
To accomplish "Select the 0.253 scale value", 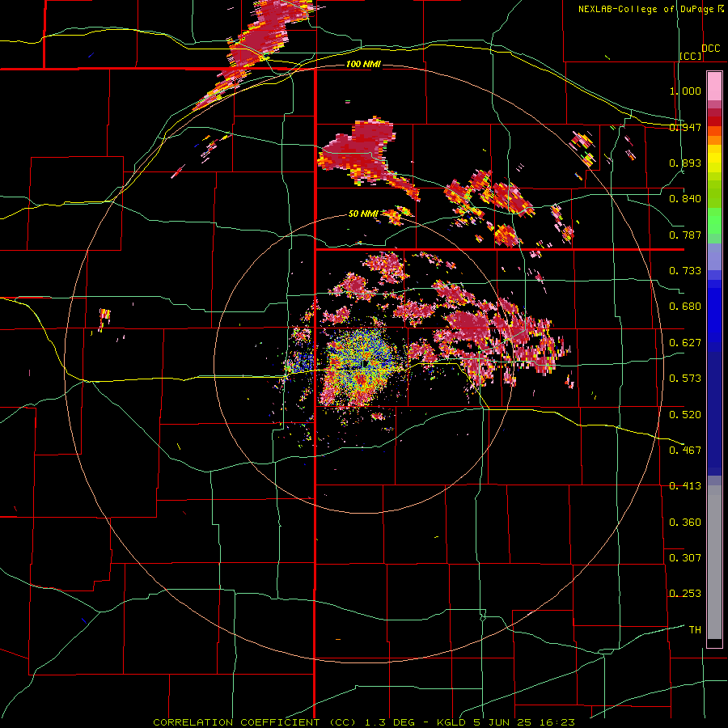I will (x=685, y=594).
